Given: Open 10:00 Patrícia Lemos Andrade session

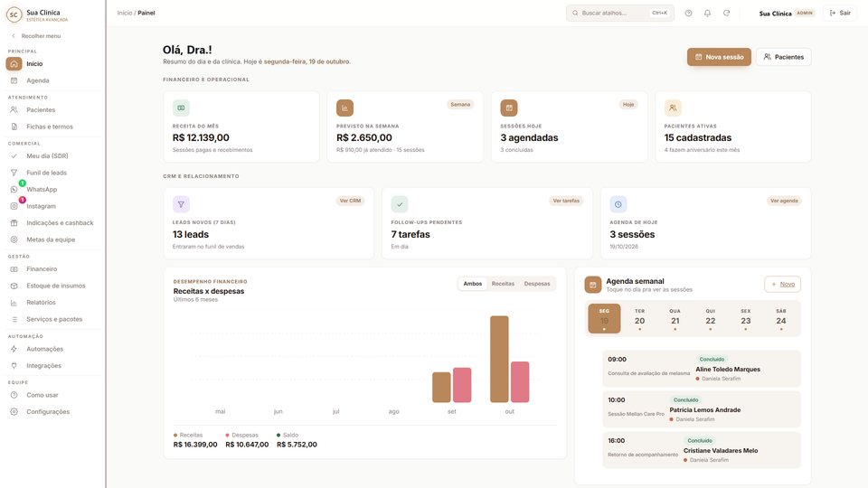Looking at the screenshot, I should [702, 409].
